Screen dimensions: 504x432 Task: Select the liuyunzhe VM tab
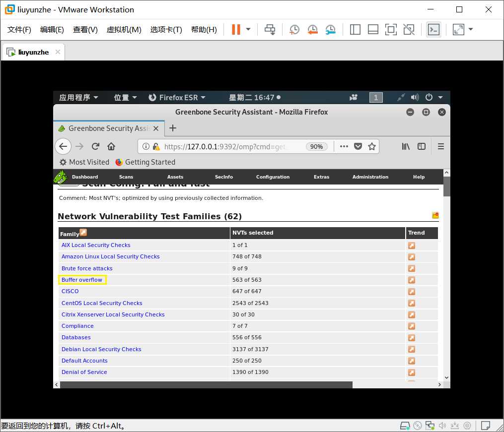[33, 52]
